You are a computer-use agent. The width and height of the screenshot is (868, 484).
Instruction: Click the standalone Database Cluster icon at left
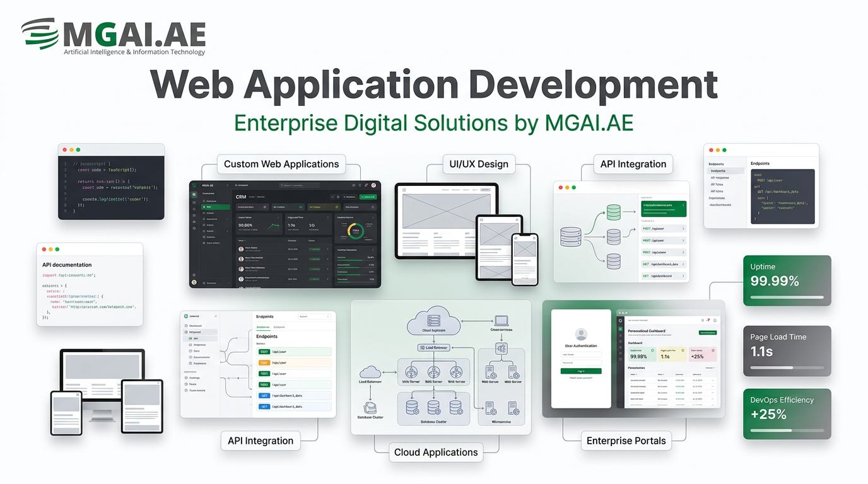click(x=370, y=408)
